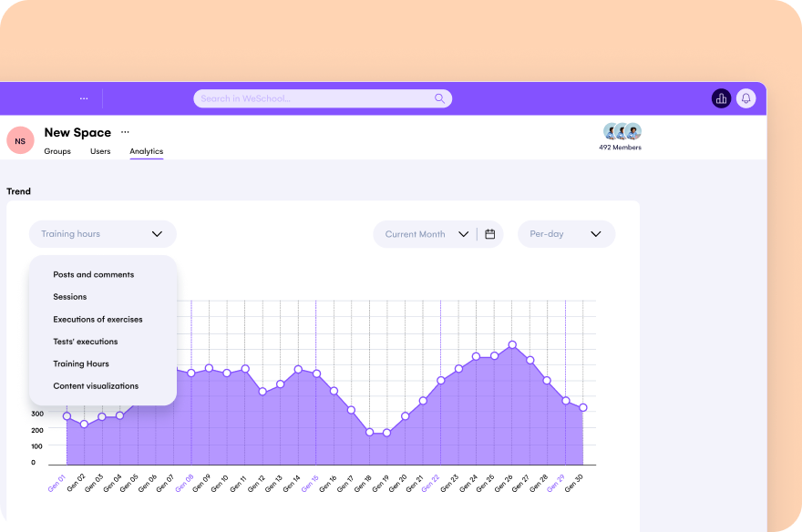
Task: Click the Gen 19 data point
Action: point(386,433)
